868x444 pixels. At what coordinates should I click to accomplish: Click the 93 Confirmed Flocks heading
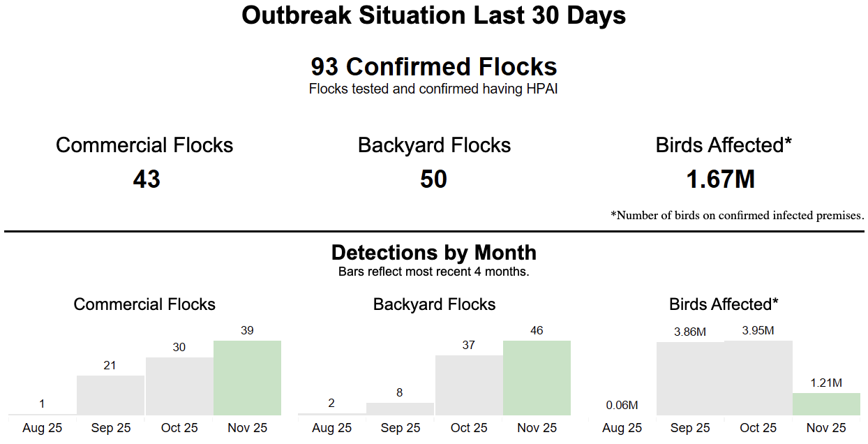point(434,67)
